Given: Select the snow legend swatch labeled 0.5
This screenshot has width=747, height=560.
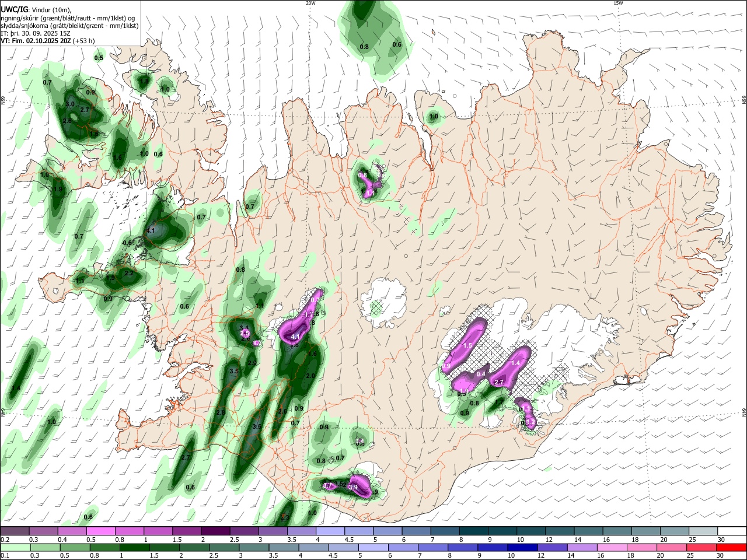Looking at the screenshot, I should 100,531.
